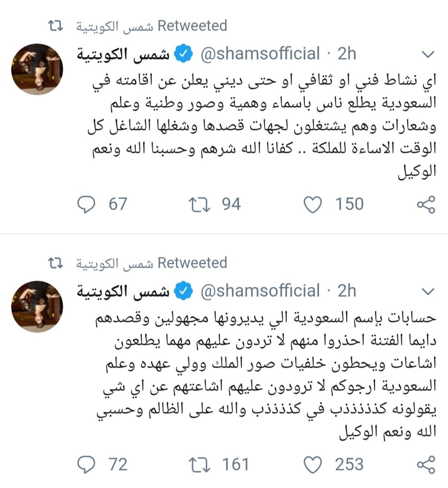The height and width of the screenshot is (488, 448).
Task: Open the second tweet's chevron options menu
Action: 428,291
